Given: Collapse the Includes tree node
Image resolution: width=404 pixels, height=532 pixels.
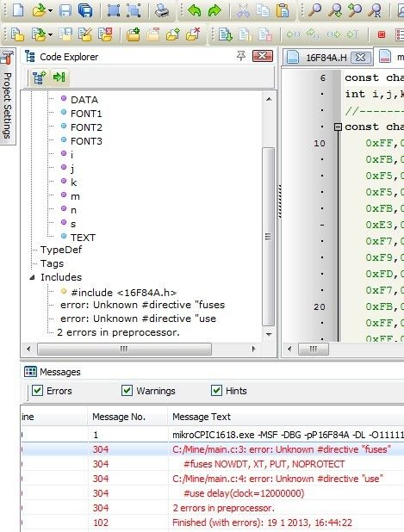Looking at the screenshot, I should [x=32, y=277].
